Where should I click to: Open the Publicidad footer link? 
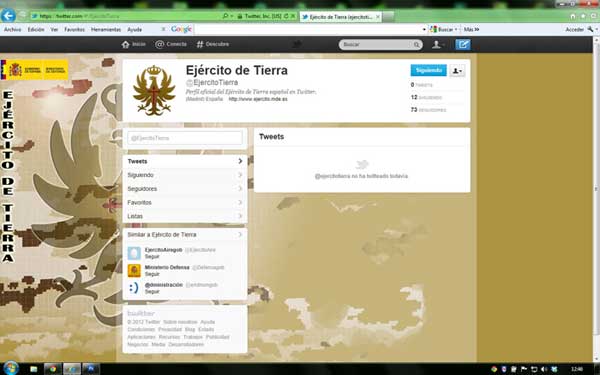(217, 337)
